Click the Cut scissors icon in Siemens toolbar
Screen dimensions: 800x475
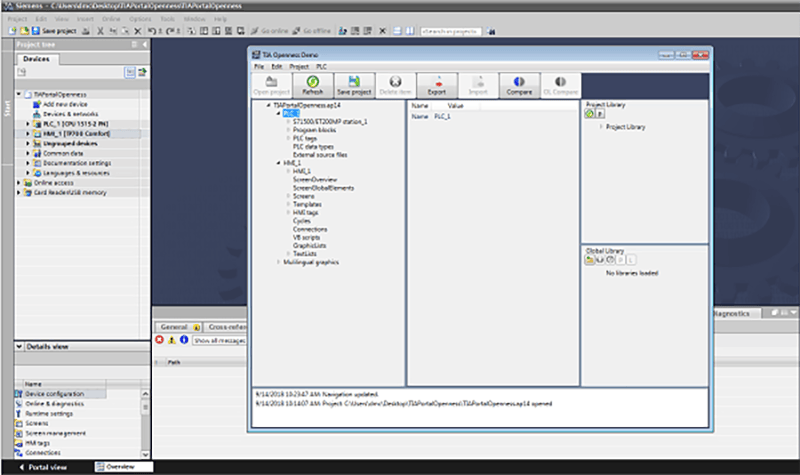point(100,31)
